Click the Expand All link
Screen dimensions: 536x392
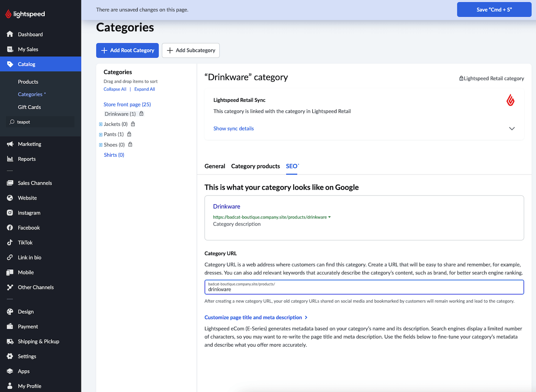click(x=144, y=89)
